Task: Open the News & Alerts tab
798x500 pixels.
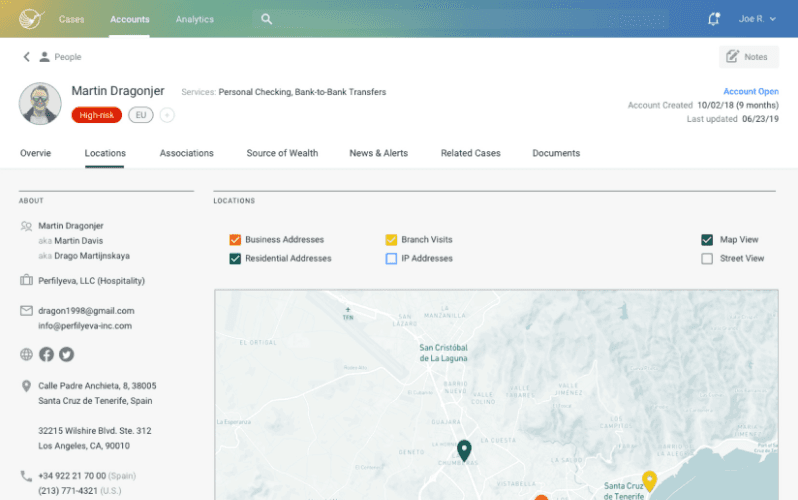Action: [x=379, y=153]
